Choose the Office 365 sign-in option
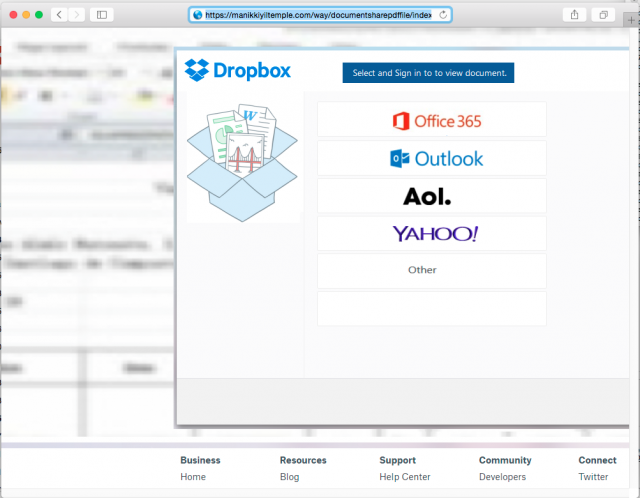 (x=432, y=120)
